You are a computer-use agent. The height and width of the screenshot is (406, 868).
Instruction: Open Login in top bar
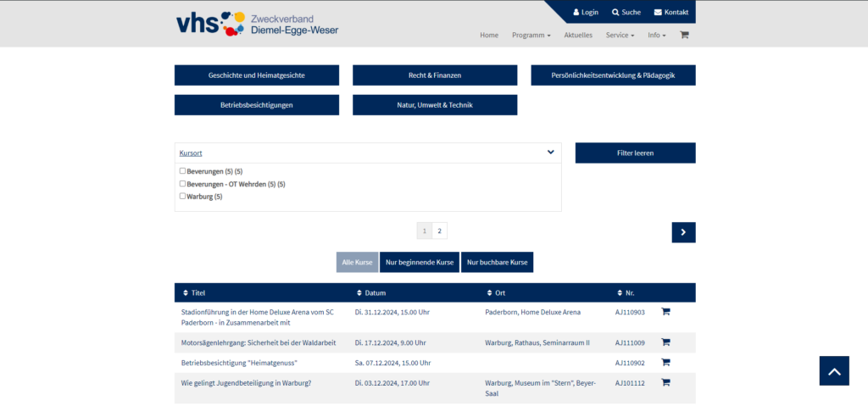586,12
